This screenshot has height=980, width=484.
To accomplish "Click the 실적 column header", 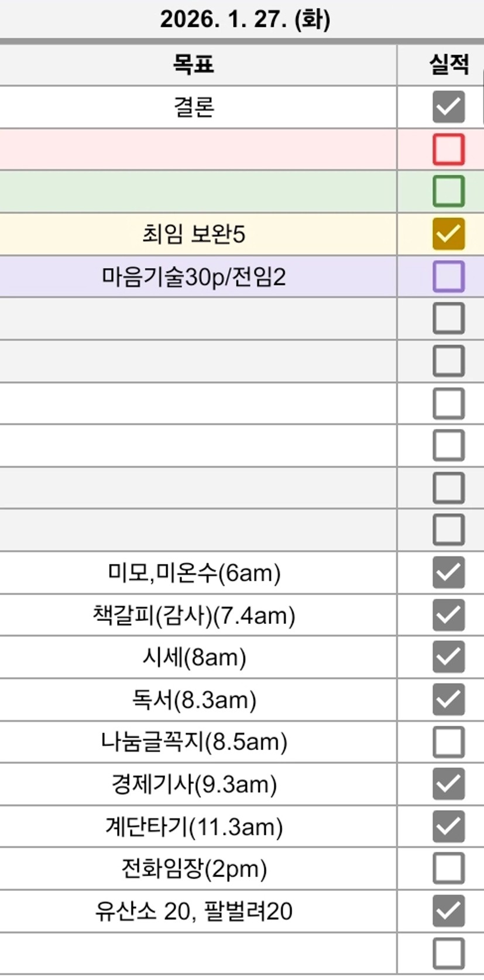I will (448, 64).
